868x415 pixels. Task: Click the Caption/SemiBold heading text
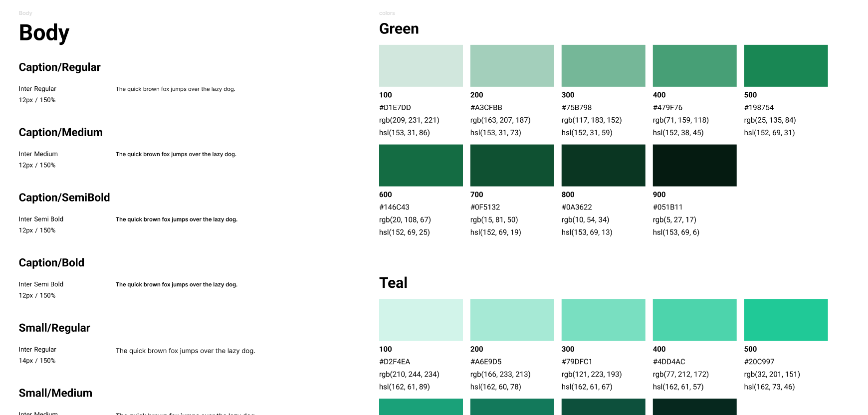coord(64,198)
